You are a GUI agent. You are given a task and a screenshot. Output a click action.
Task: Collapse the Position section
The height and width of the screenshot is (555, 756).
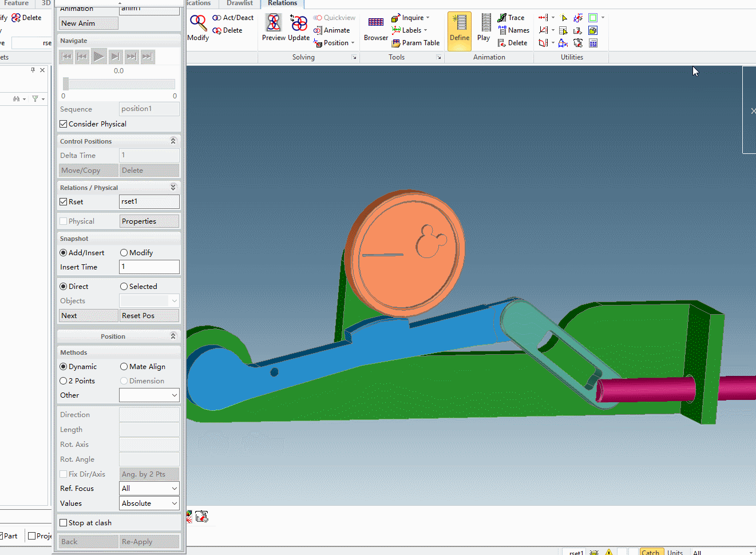click(x=173, y=336)
